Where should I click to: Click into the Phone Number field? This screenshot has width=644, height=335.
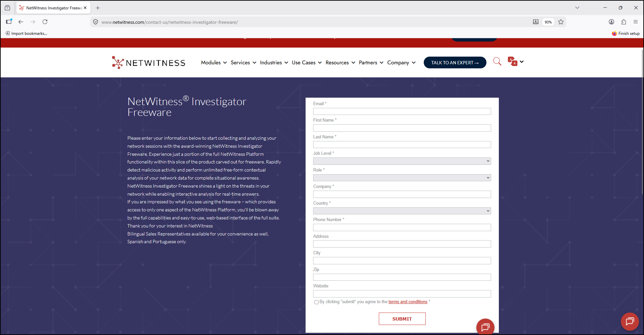pyautogui.click(x=402, y=227)
